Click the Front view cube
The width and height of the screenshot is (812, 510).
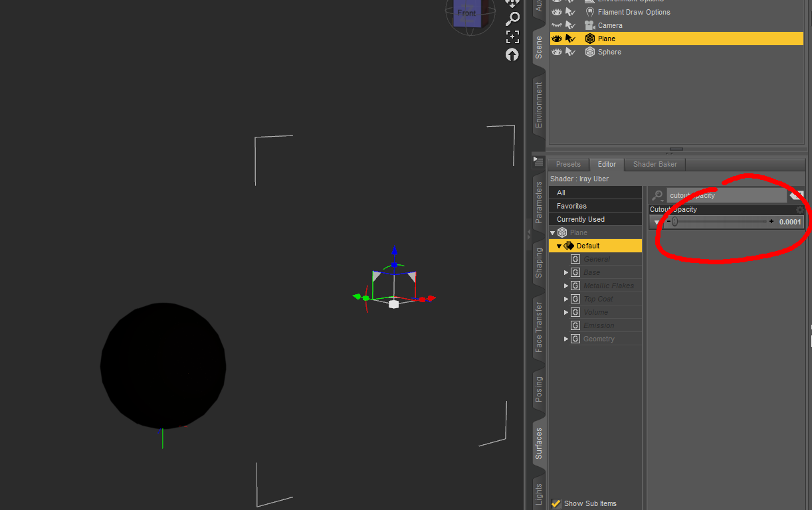pyautogui.click(x=466, y=13)
